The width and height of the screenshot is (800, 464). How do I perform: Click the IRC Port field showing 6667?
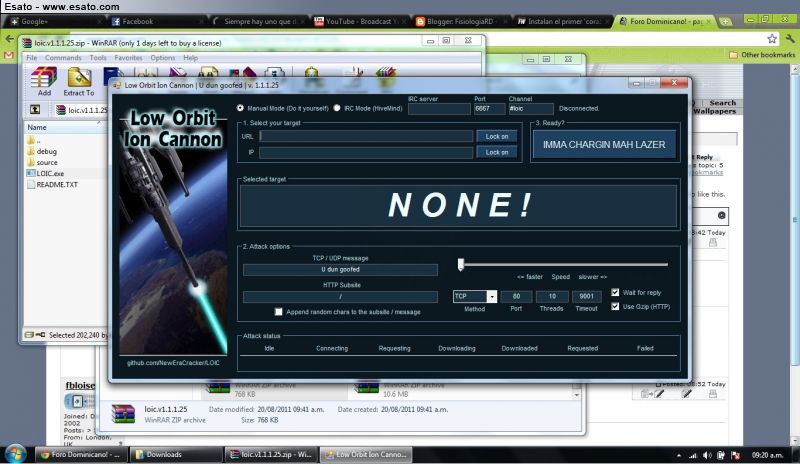(x=489, y=109)
